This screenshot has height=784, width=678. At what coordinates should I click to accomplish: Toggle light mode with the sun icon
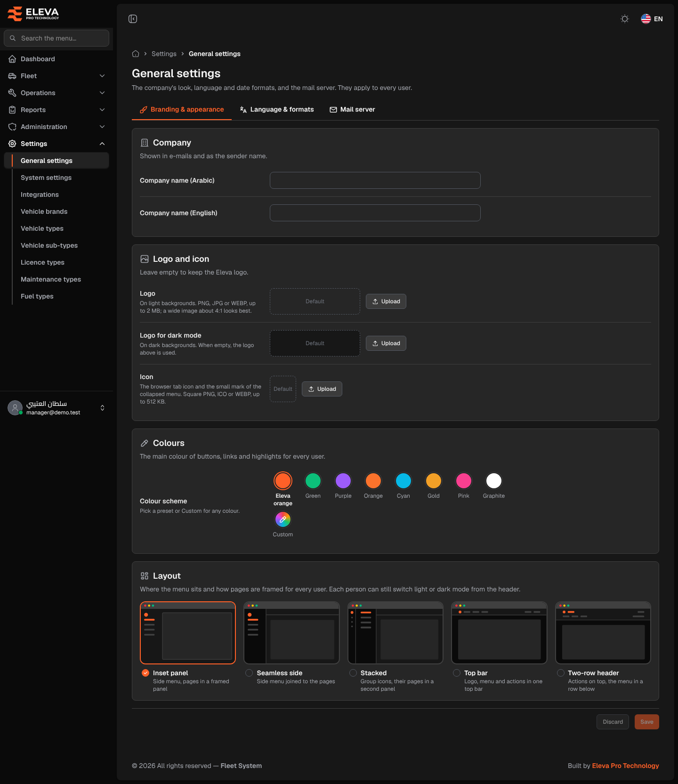pyautogui.click(x=625, y=19)
